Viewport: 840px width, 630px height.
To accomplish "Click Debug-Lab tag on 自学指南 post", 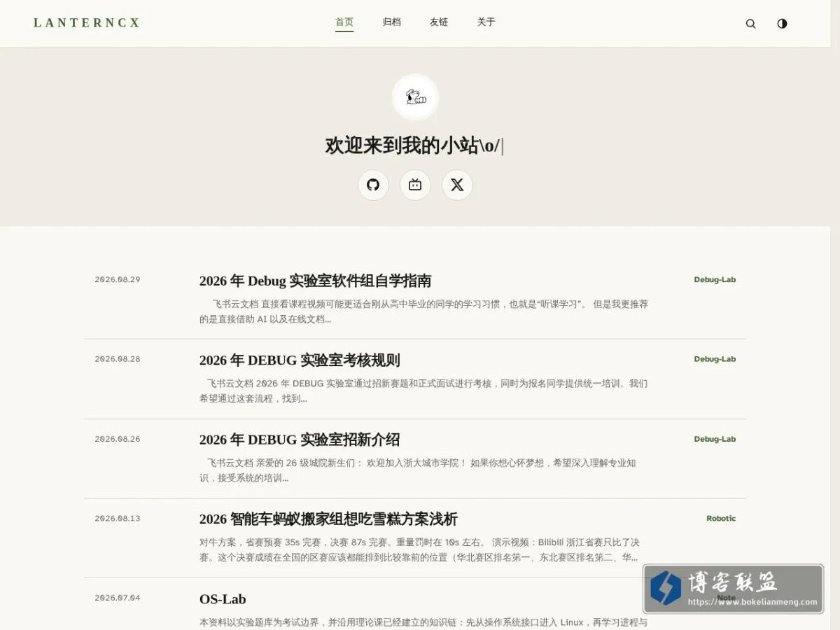I will tap(715, 280).
